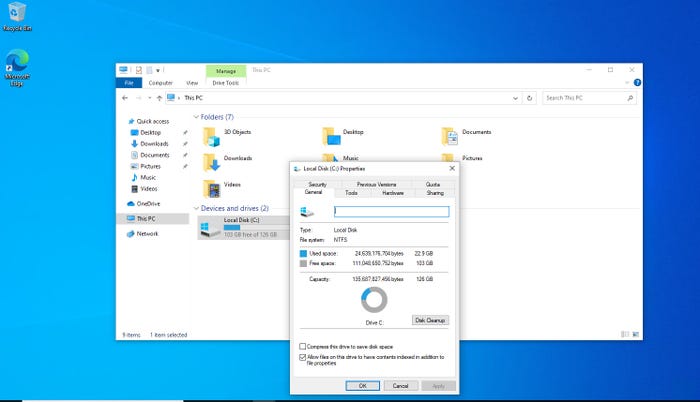Select the 3D Objects folder icon
700x402 pixels.
pos(211,136)
